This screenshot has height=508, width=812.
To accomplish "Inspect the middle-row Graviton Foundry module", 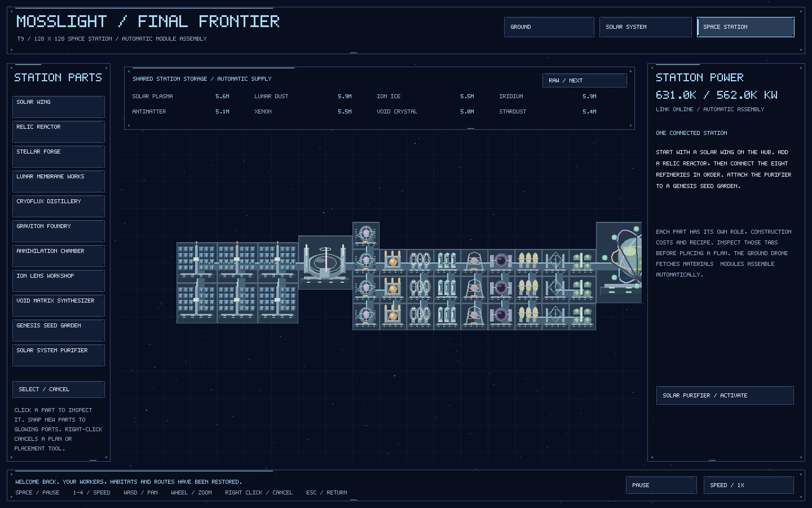I will click(474, 289).
